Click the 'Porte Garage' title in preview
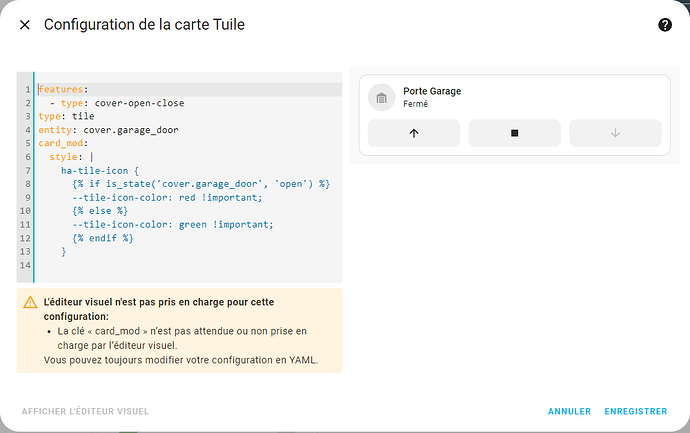 [x=432, y=91]
